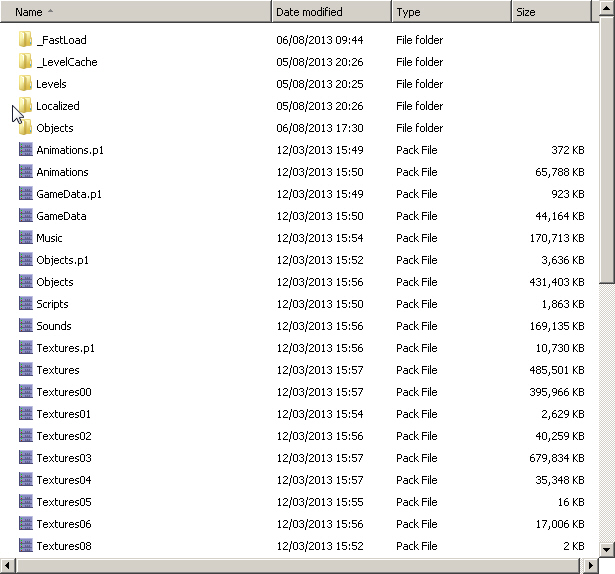Select the Objects.p1 file name

(x=62, y=260)
